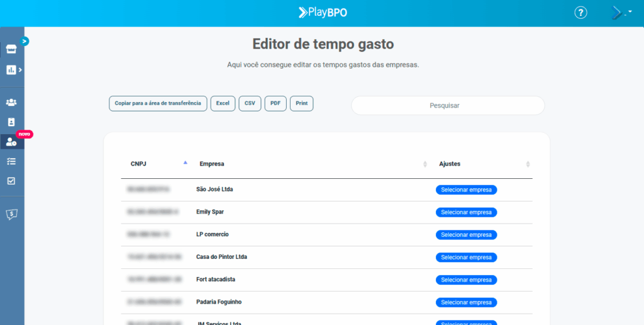The height and width of the screenshot is (325, 644).
Task: Open the ID badge sidebar icon
Action: coord(11,122)
